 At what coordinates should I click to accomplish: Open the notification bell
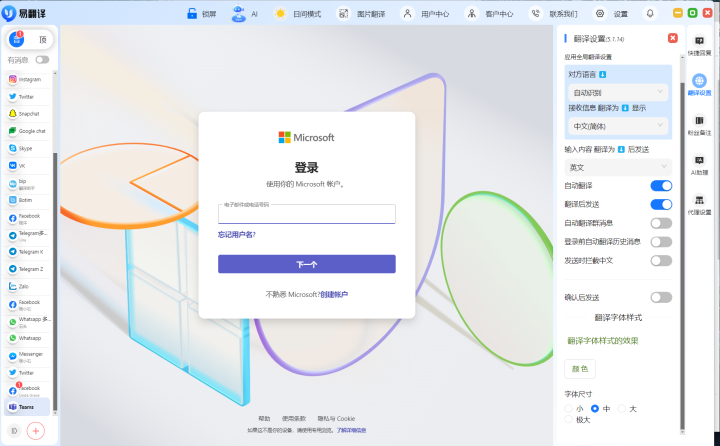[x=650, y=14]
